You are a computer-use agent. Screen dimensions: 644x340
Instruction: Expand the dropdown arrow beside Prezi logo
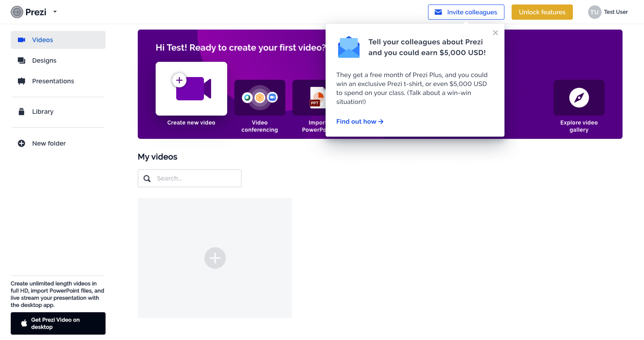(x=55, y=11)
